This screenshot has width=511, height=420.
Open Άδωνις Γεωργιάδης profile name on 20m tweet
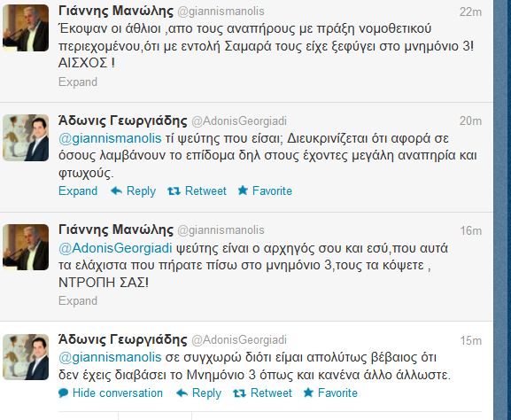coord(123,121)
